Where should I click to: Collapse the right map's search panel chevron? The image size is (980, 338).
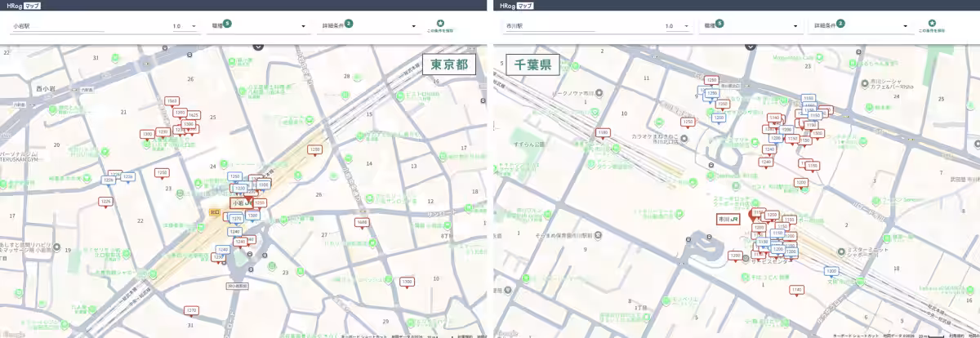click(749, 47)
